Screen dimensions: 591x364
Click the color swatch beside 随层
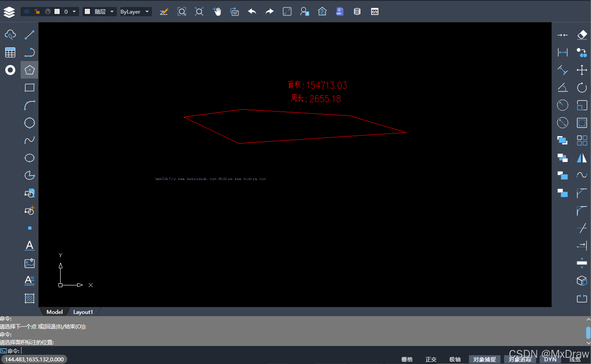click(x=87, y=12)
